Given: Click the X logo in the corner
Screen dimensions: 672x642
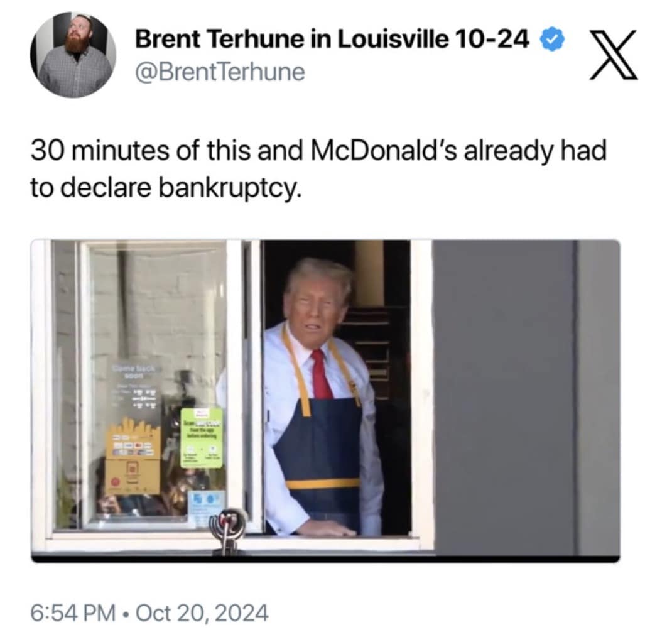Looking at the screenshot, I should 614,55.
